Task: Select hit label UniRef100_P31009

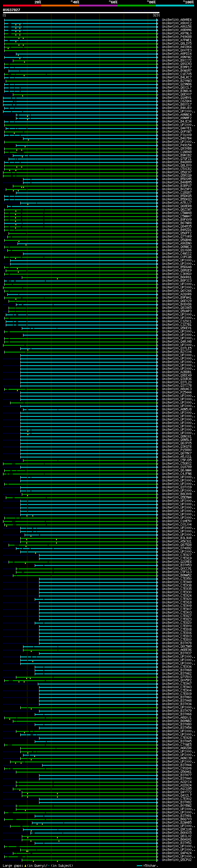Action: coord(177,135)
